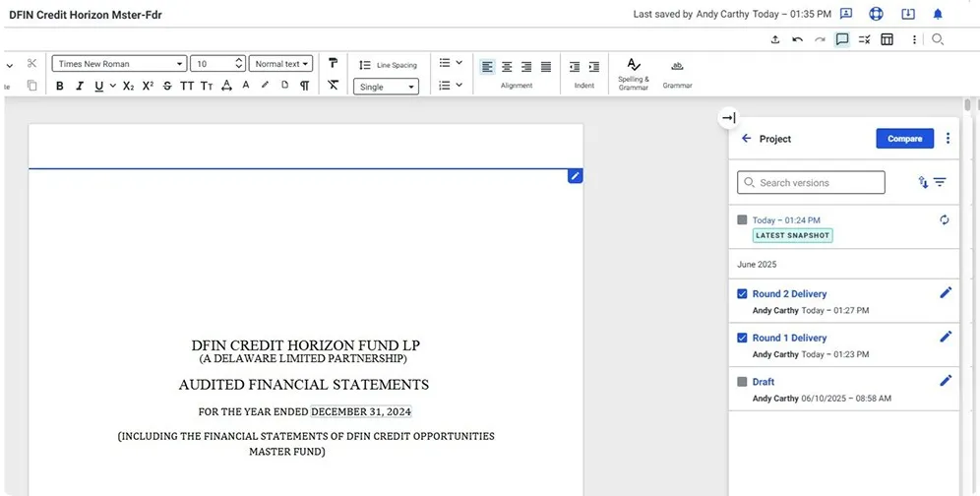
Task: Click the Search versions field
Action: pos(811,183)
